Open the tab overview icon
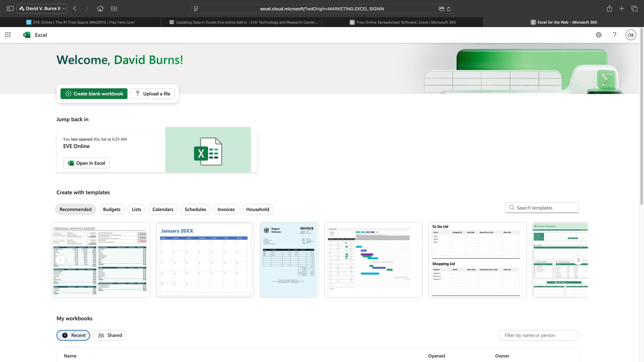 coord(634,9)
